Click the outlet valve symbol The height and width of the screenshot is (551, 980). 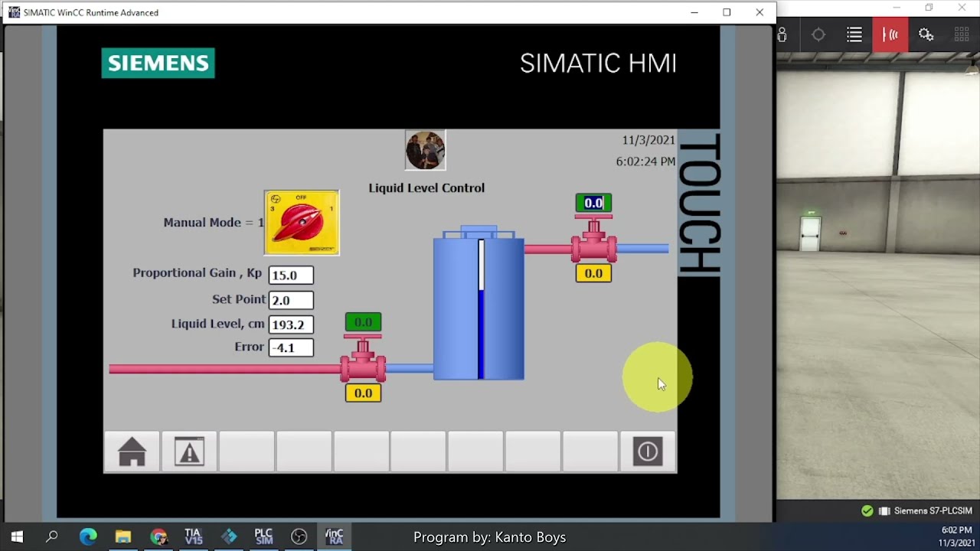click(593, 239)
